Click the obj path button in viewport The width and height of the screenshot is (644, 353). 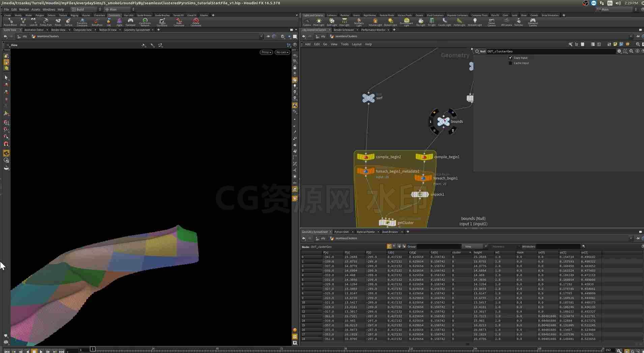[22, 36]
